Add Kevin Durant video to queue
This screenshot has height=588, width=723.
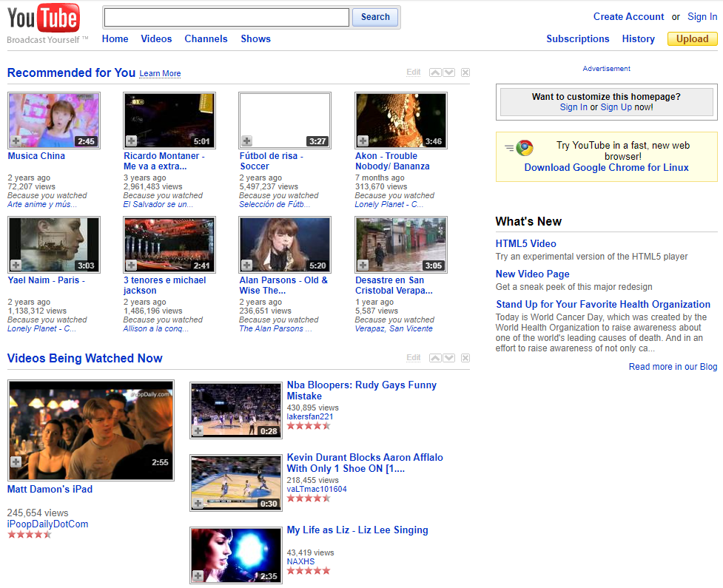pyautogui.click(x=198, y=503)
